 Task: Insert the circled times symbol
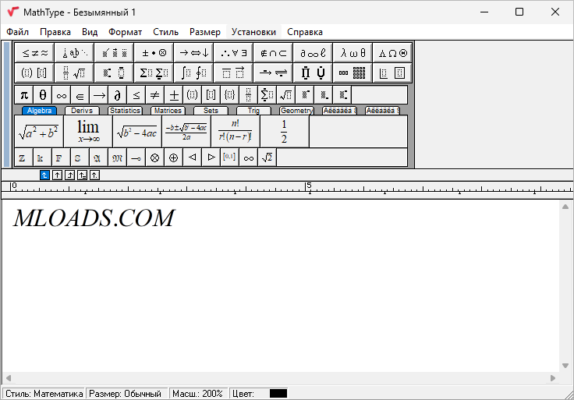[x=155, y=158]
